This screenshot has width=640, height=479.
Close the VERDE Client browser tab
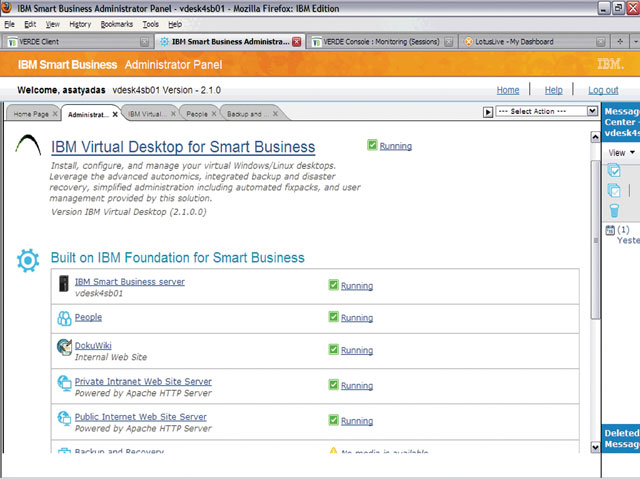click(144, 42)
